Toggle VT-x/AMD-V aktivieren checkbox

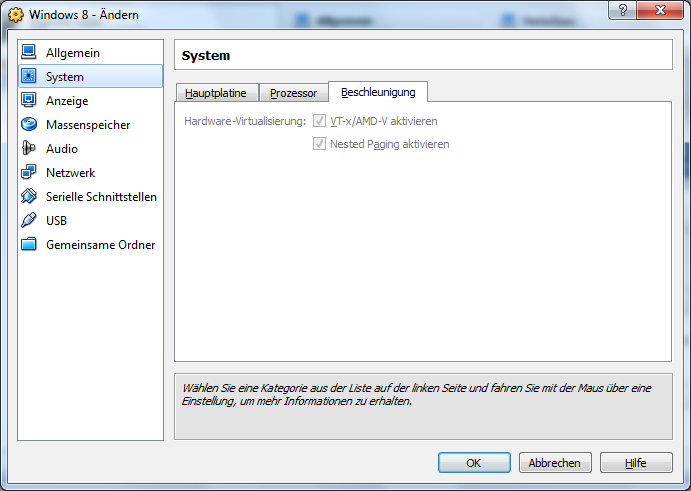pos(319,121)
